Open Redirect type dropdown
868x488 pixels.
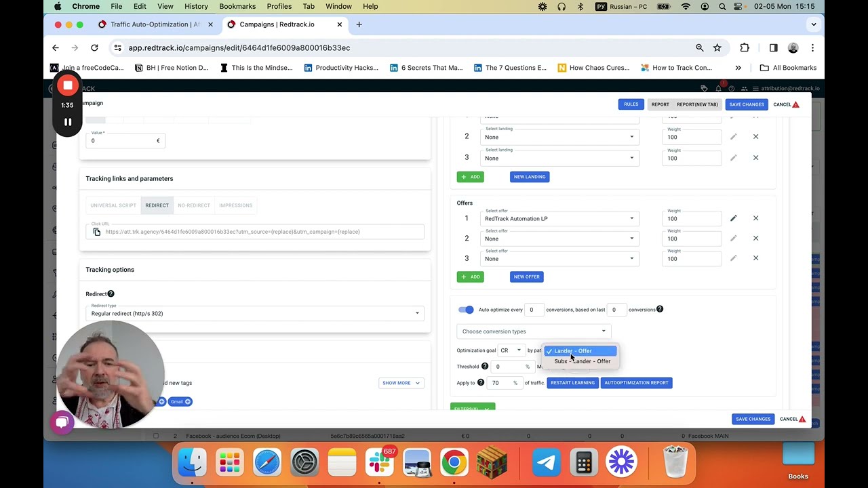[x=255, y=313]
